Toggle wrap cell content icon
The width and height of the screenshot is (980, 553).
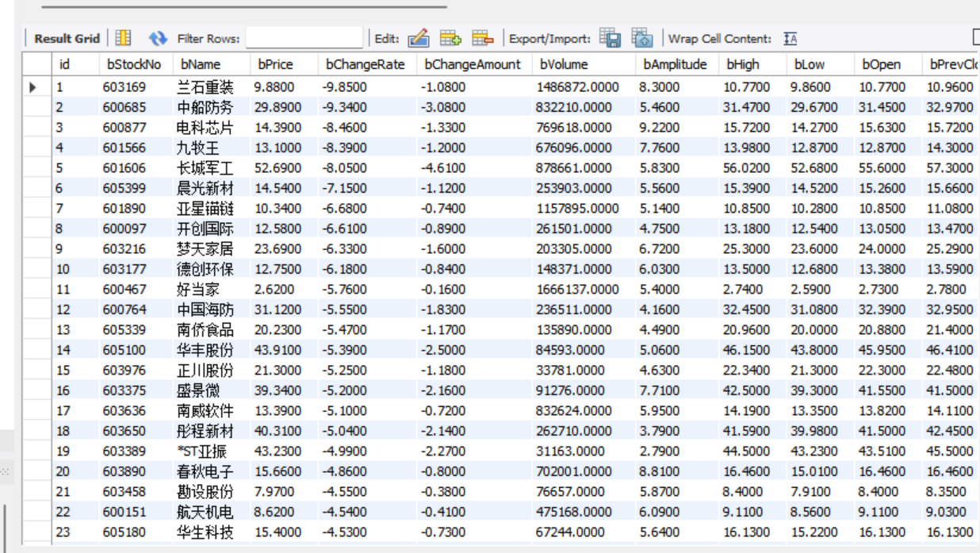point(790,38)
